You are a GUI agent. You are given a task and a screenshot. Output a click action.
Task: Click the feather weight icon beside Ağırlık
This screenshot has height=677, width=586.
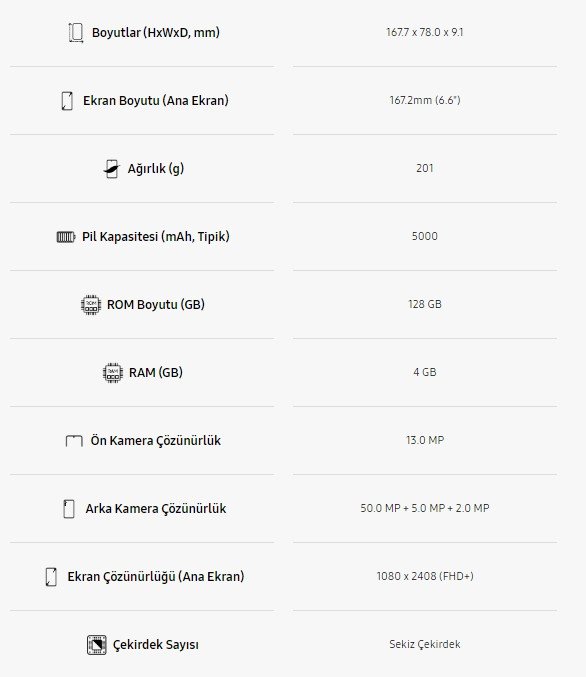(112, 168)
